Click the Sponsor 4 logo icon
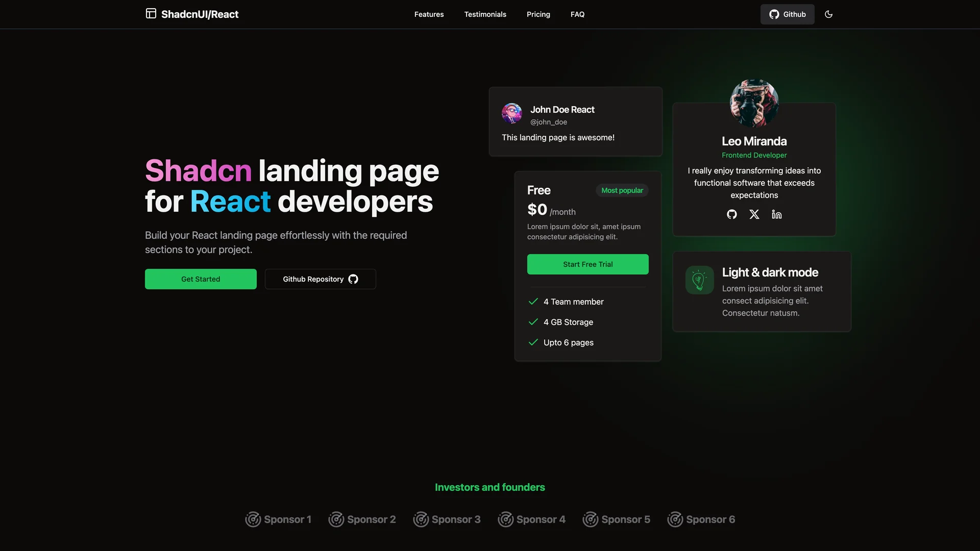Image resolution: width=980 pixels, height=551 pixels. click(506, 519)
